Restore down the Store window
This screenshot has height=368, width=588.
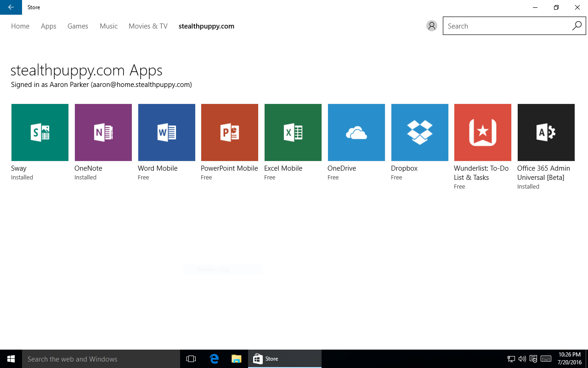click(556, 7)
